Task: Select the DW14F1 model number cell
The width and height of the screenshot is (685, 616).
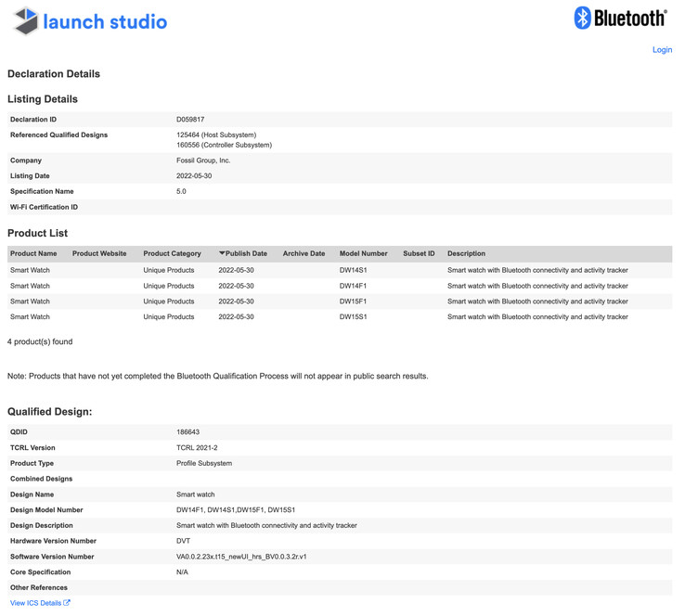Action: (353, 286)
